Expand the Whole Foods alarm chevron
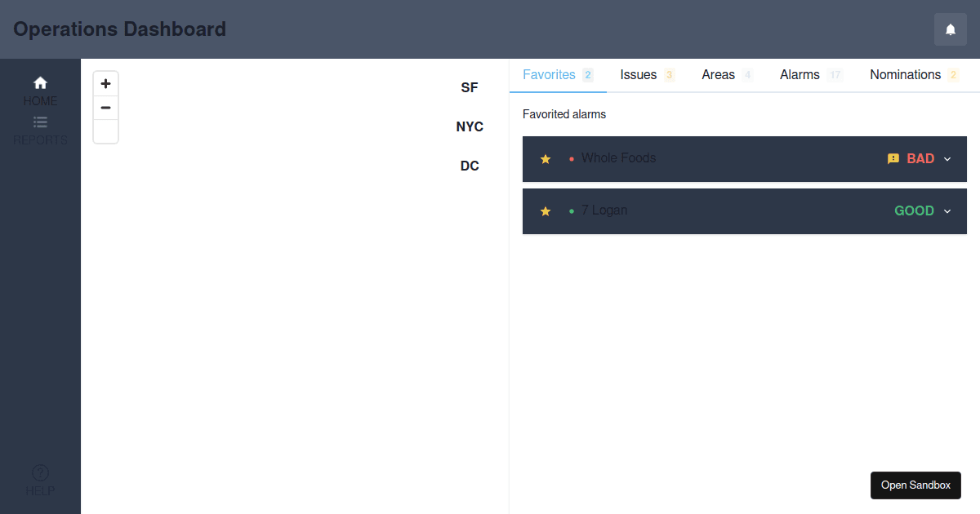Screen dimensions: 980x514 pos(947,159)
